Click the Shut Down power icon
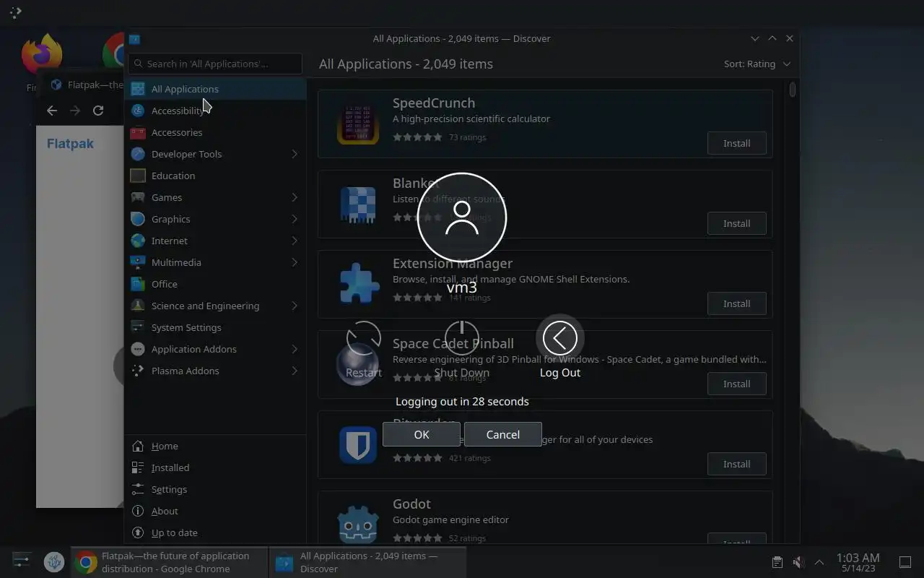This screenshot has height=578, width=924. coord(462,338)
